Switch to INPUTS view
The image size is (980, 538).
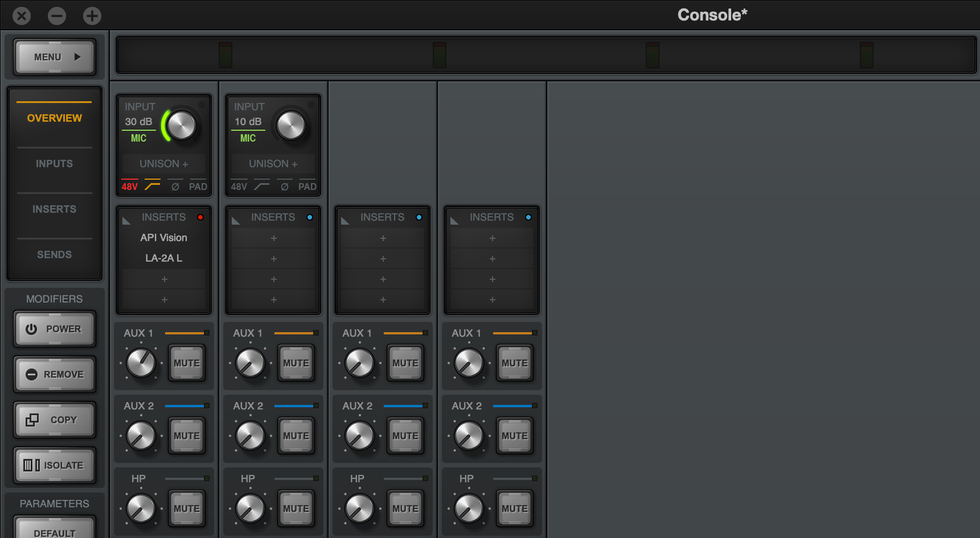coord(54,164)
